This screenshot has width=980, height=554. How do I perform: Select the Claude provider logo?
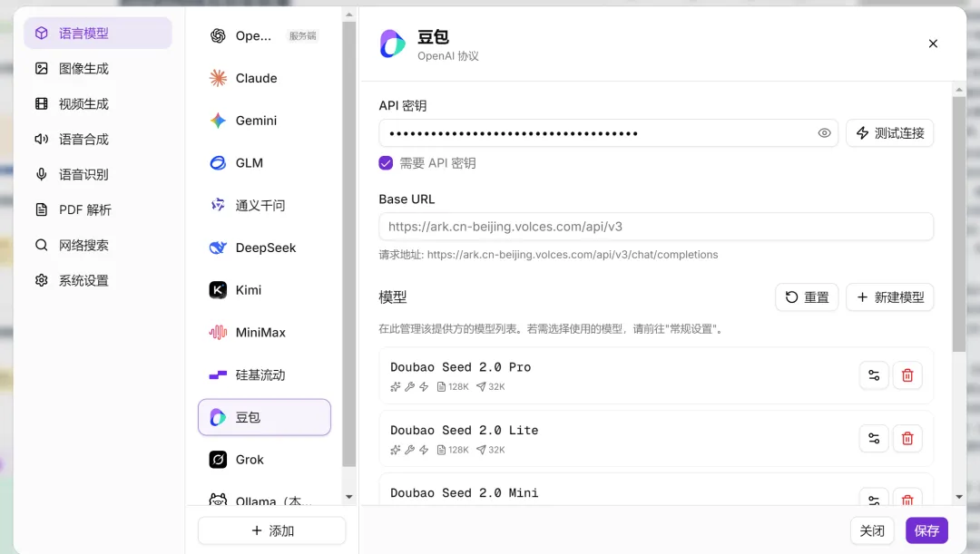tap(218, 78)
